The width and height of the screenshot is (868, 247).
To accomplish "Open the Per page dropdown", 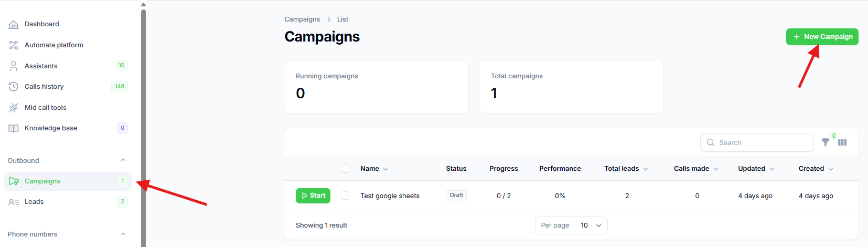I will (x=591, y=225).
